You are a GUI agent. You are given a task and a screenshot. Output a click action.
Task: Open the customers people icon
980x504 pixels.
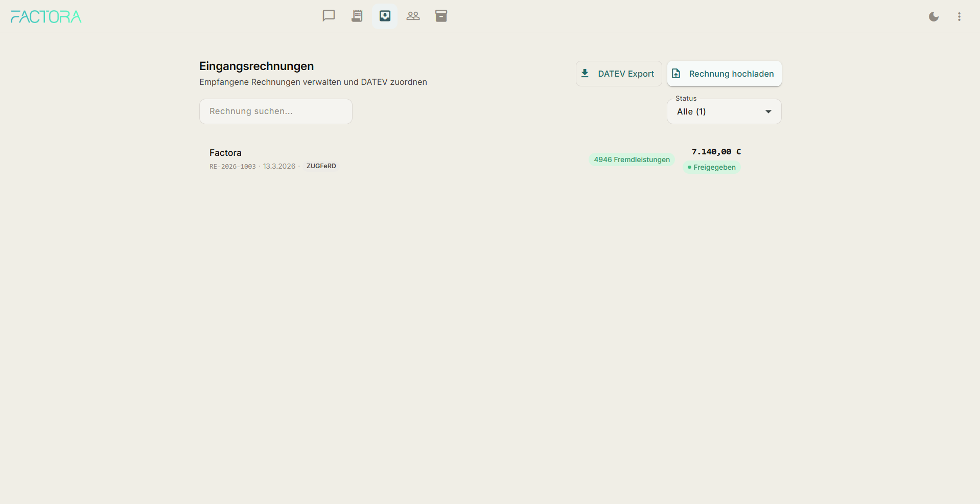tap(413, 16)
